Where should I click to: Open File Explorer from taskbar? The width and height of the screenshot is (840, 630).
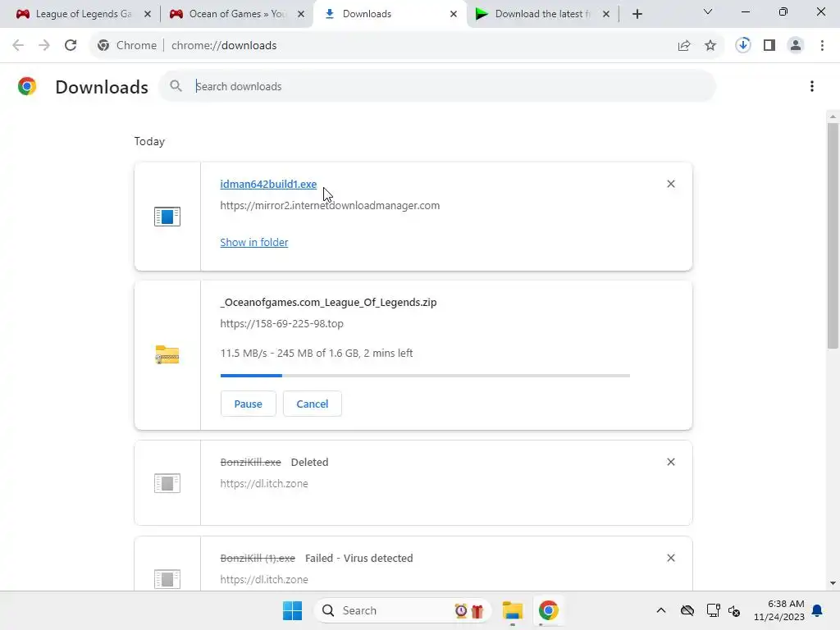click(x=513, y=610)
